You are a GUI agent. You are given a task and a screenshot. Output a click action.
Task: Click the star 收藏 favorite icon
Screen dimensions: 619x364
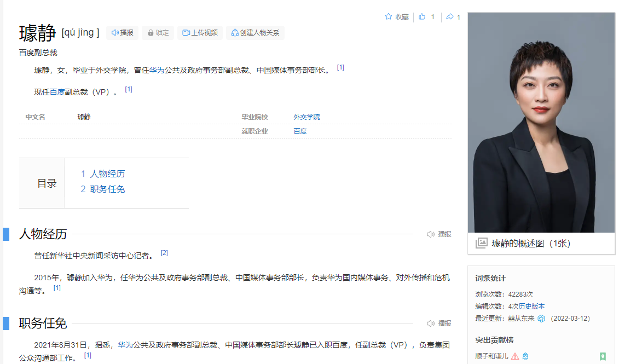pyautogui.click(x=389, y=16)
